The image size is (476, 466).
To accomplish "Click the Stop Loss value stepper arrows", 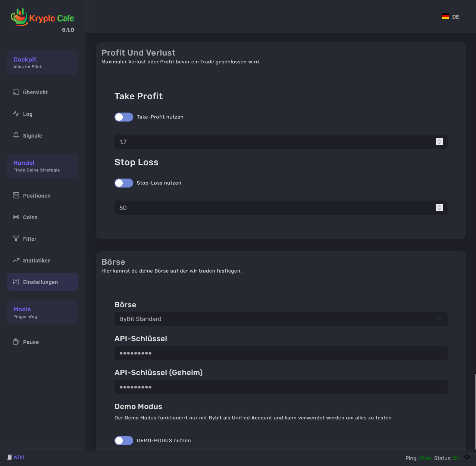I will pyautogui.click(x=439, y=208).
